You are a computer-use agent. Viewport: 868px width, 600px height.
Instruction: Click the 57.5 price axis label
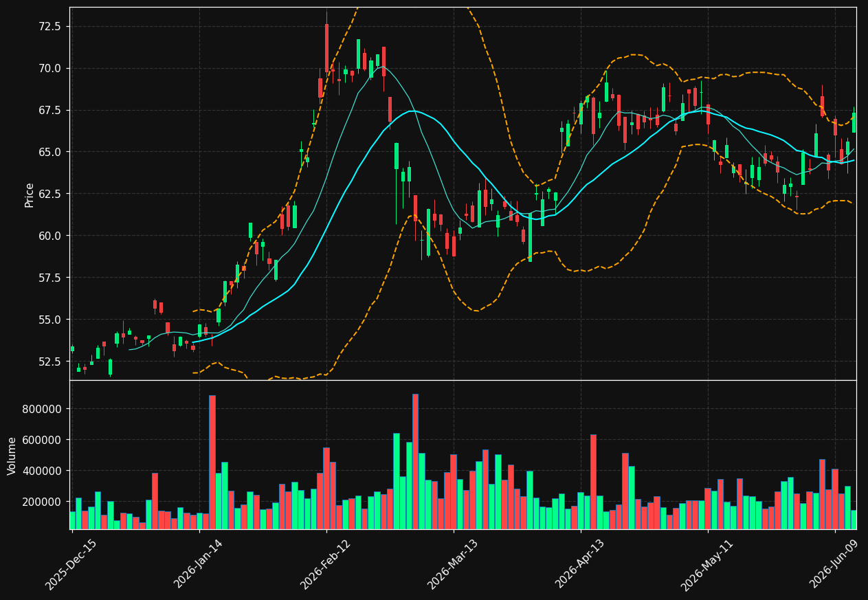tap(50, 278)
